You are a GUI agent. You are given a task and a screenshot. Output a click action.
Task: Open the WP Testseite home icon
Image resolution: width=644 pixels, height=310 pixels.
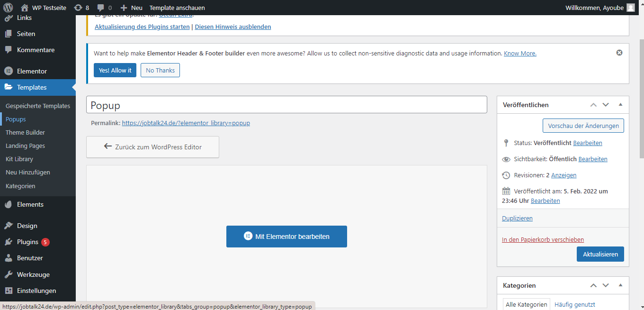tap(25, 8)
